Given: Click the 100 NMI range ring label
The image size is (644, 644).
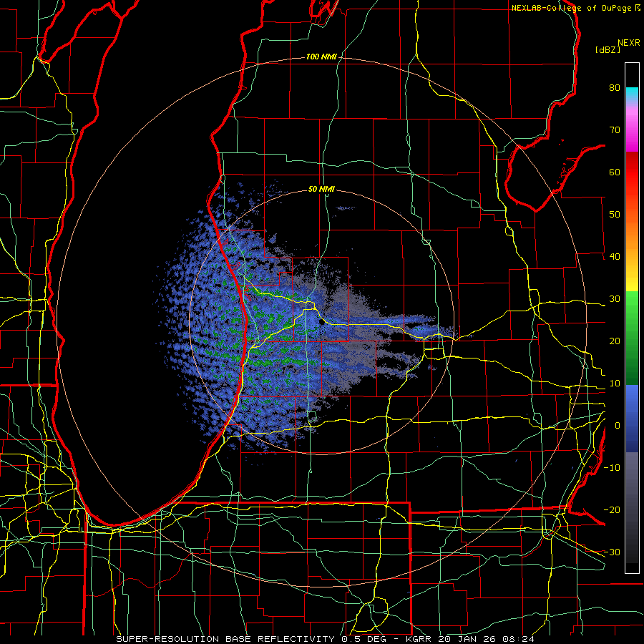Looking at the screenshot, I should point(321,57).
